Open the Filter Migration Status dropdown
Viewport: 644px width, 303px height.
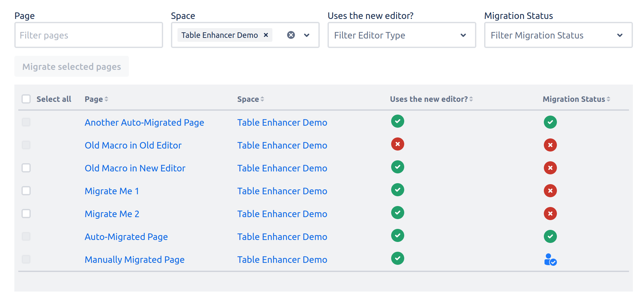558,35
